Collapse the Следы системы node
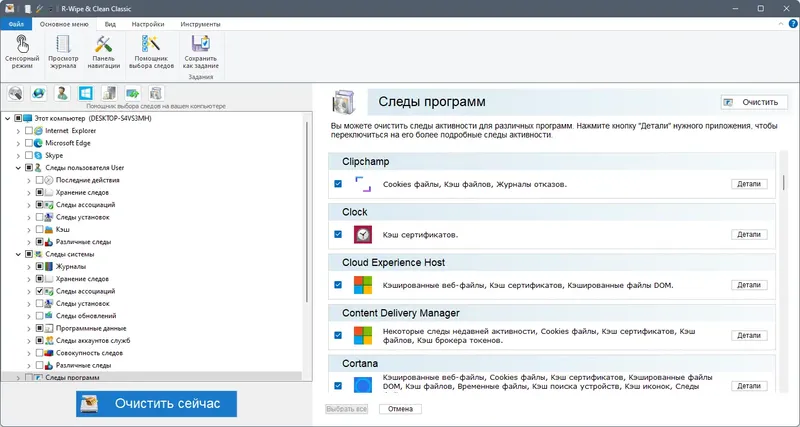 point(18,254)
